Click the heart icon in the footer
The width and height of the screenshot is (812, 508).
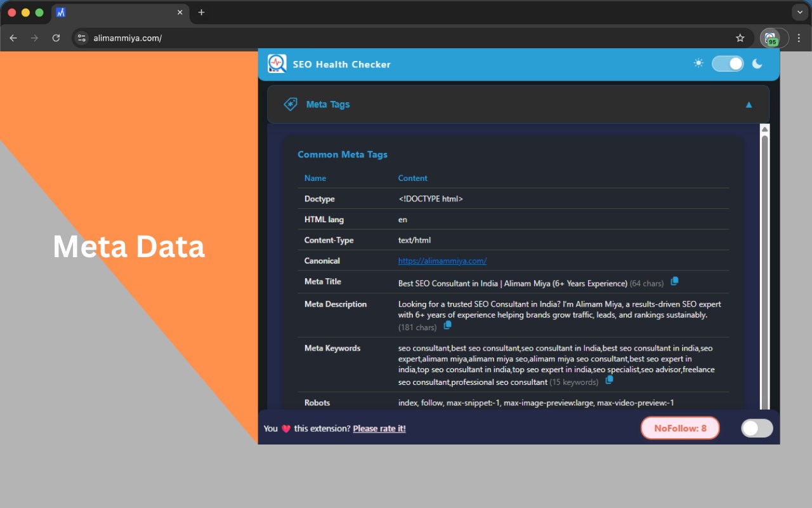[286, 429]
